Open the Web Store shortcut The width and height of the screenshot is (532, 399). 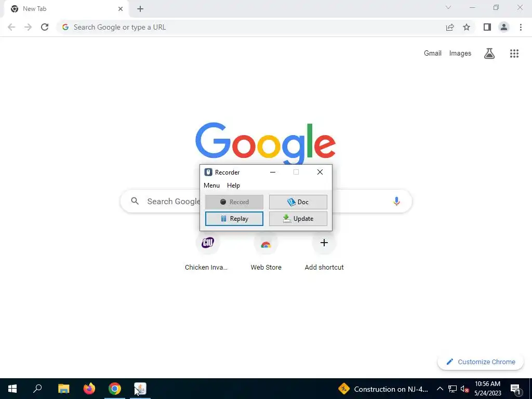[x=266, y=251]
